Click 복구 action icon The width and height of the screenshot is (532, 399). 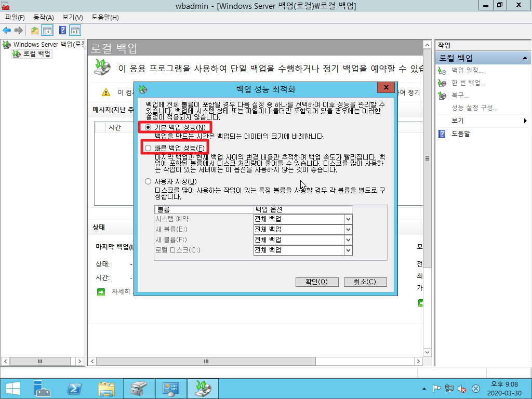[442, 96]
